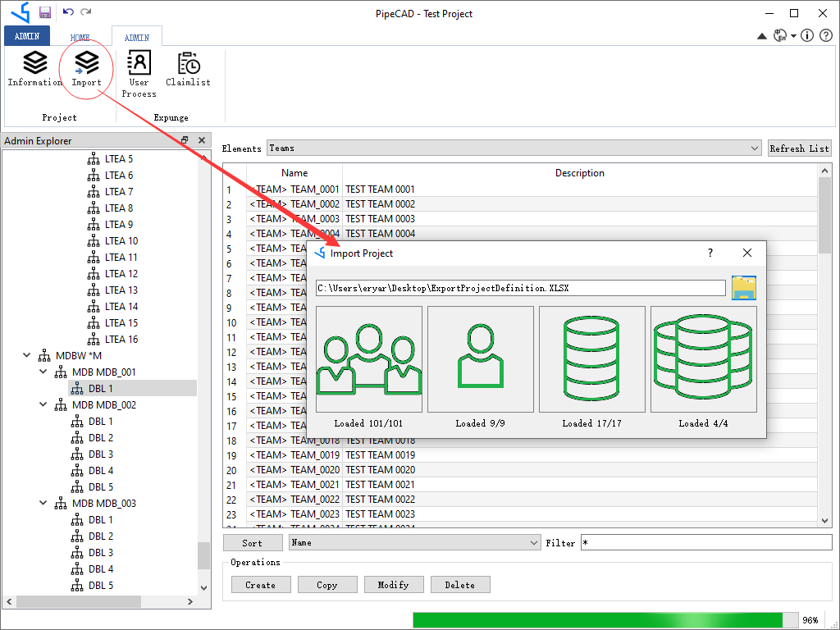840x630 pixels.
Task: Open the Sort field dropdown showing Name
Action: [530, 542]
